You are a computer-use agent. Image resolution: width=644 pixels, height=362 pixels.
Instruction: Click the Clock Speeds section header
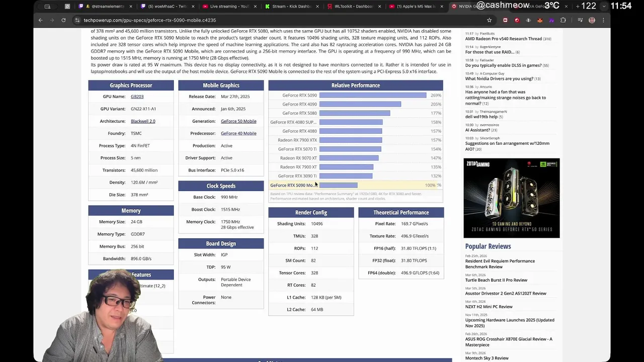221,186
